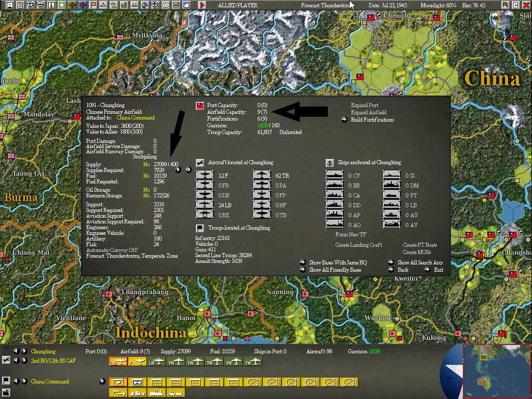This screenshot has height=399, width=532.
Task: Click the globe icon on the top toolbar
Action: point(146,5)
